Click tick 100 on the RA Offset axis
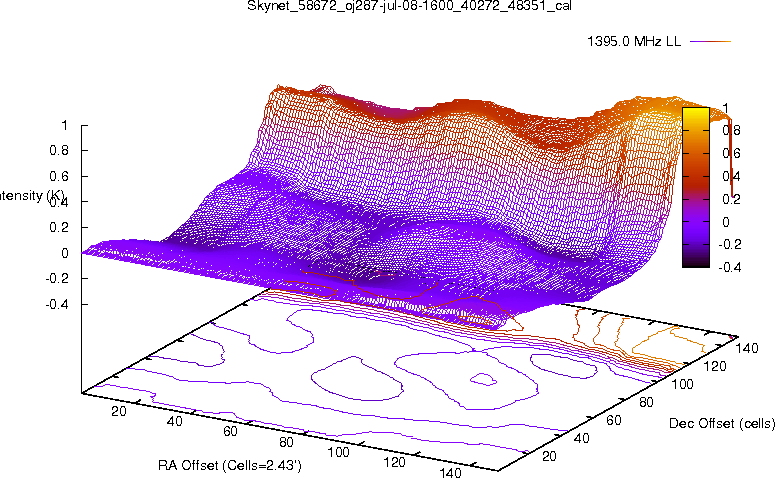 click(339, 452)
